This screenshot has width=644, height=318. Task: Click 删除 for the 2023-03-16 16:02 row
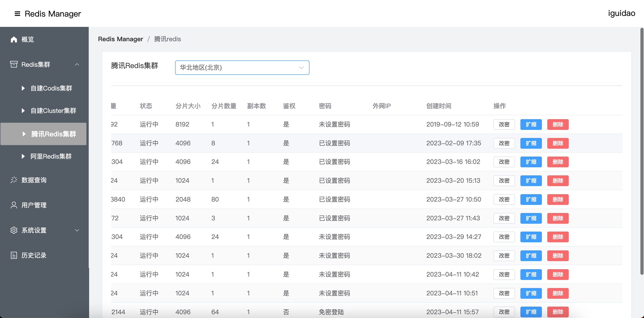tap(558, 162)
